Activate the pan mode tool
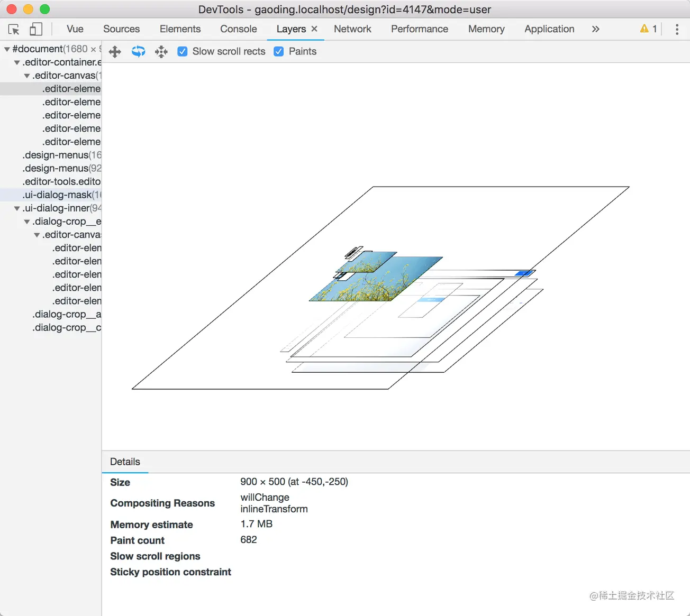Viewport: 690px width, 616px height. pos(115,52)
